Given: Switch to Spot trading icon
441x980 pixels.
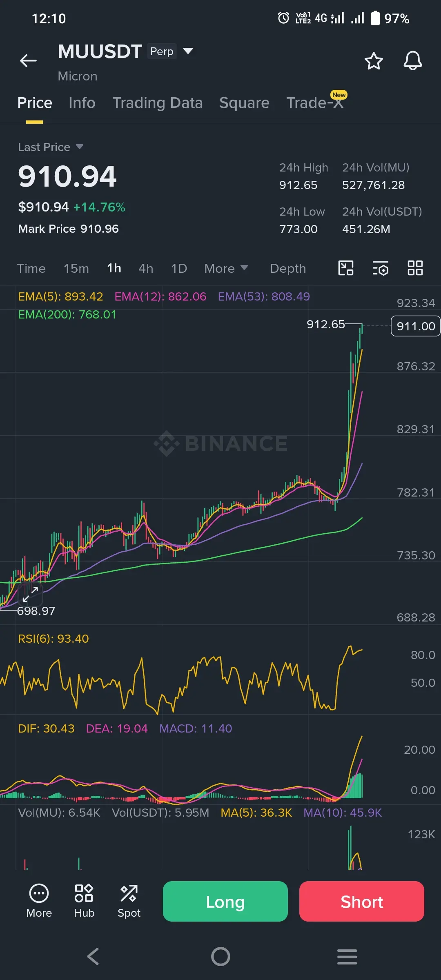Looking at the screenshot, I should pyautogui.click(x=129, y=901).
